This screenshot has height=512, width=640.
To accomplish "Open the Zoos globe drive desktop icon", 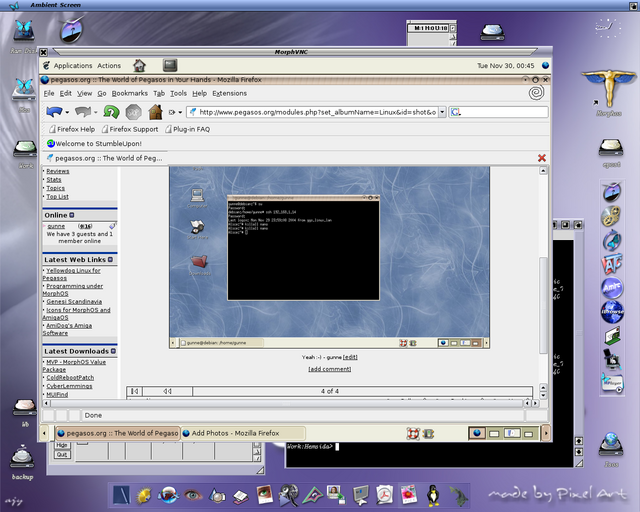I will pos(611,445).
